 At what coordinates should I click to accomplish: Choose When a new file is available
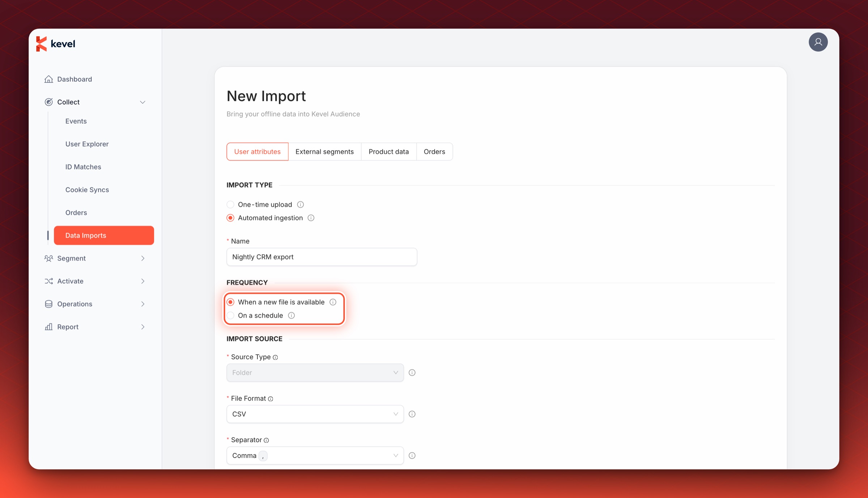click(230, 302)
